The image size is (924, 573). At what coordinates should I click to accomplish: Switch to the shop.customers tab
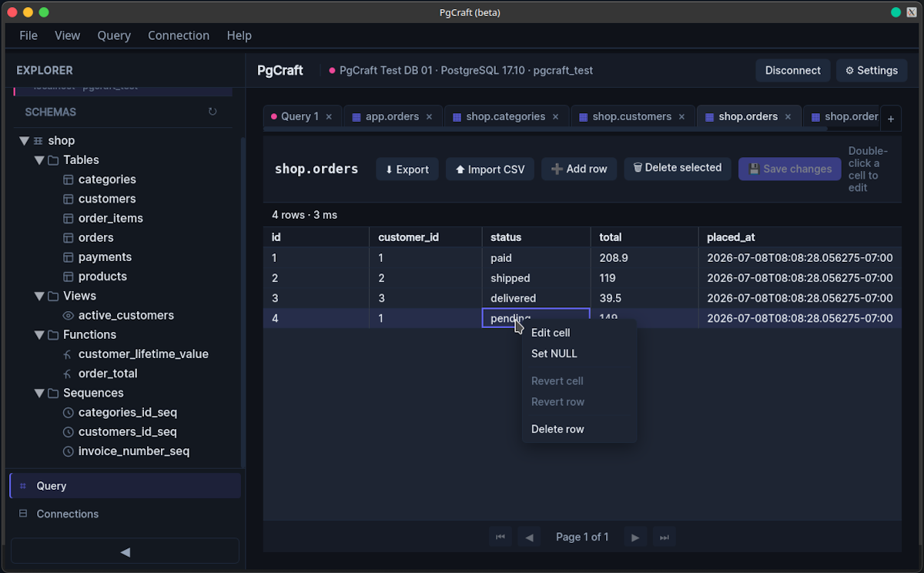[x=631, y=116]
